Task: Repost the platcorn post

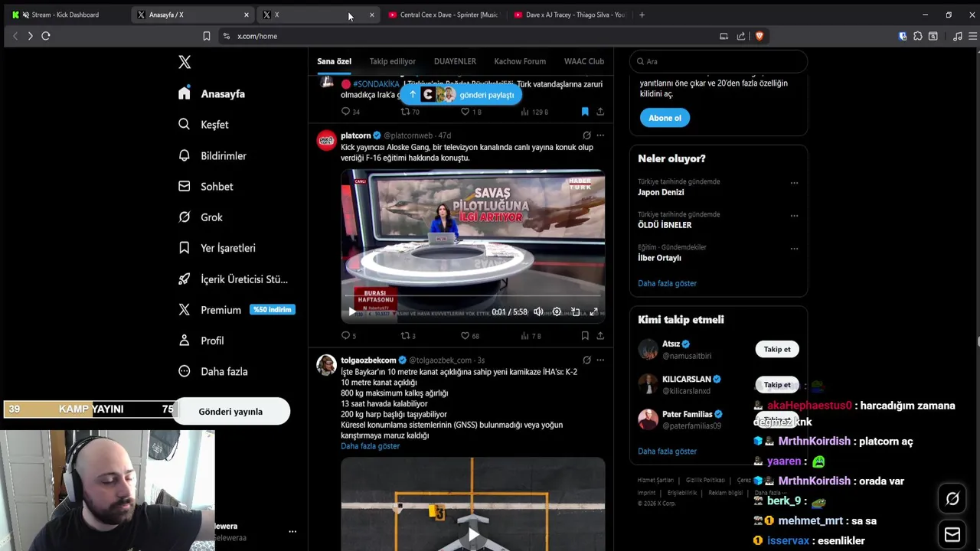Action: (x=406, y=335)
